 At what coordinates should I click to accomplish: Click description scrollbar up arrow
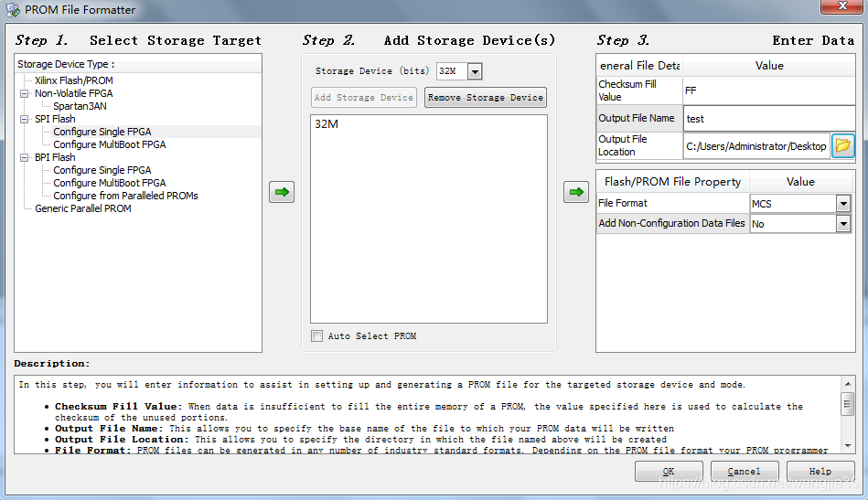pos(848,383)
